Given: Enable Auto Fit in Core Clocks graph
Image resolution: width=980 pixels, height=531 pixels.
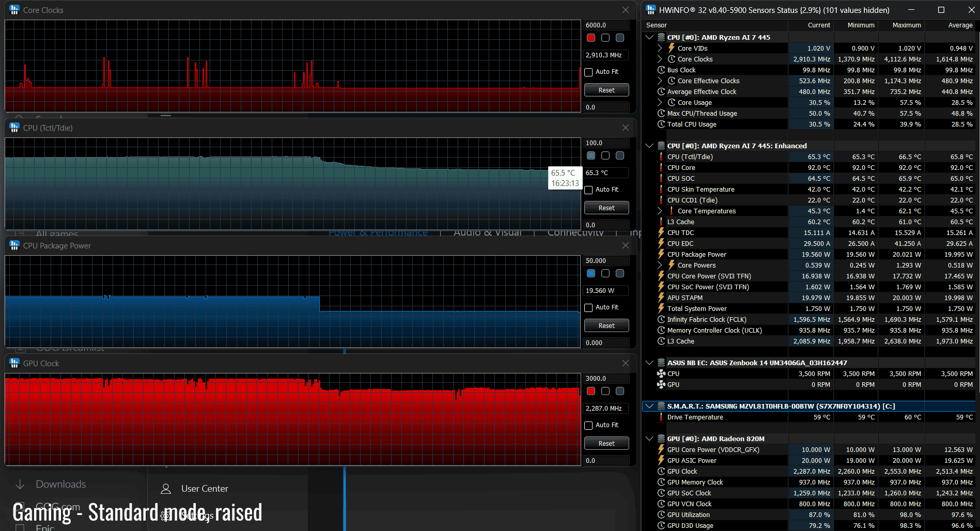Looking at the screenshot, I should [x=588, y=72].
